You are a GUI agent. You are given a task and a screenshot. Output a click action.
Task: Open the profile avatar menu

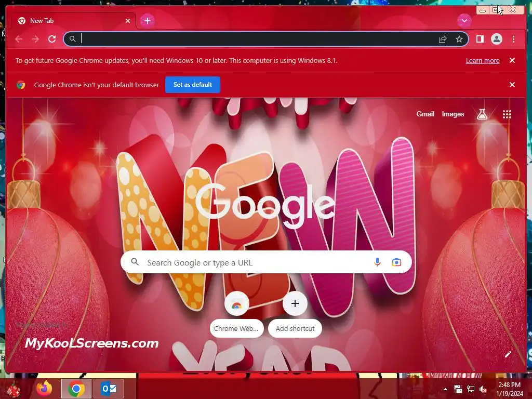tap(496, 39)
